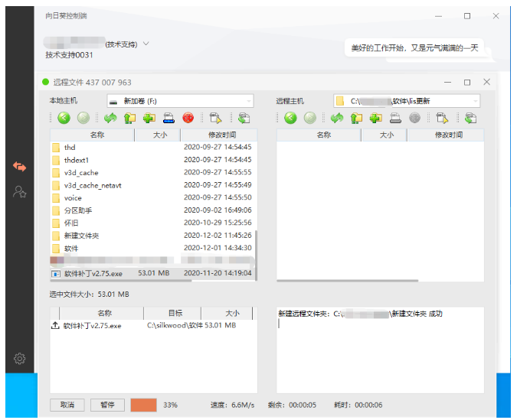The width and height of the screenshot is (517, 420).
Task: Select the voice folder
Action: 153,197
